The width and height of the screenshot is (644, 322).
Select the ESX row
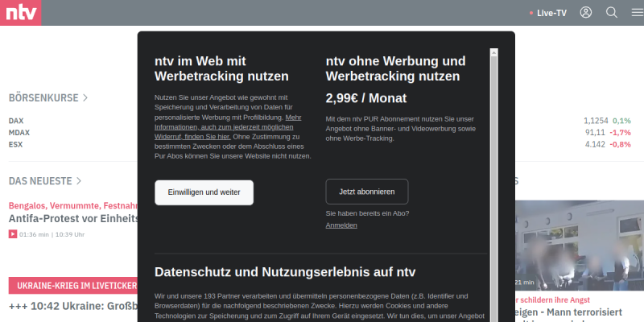pos(15,145)
